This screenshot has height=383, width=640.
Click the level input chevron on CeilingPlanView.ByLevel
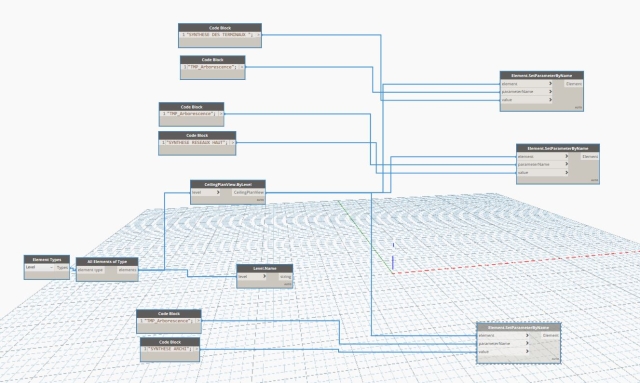click(x=218, y=192)
